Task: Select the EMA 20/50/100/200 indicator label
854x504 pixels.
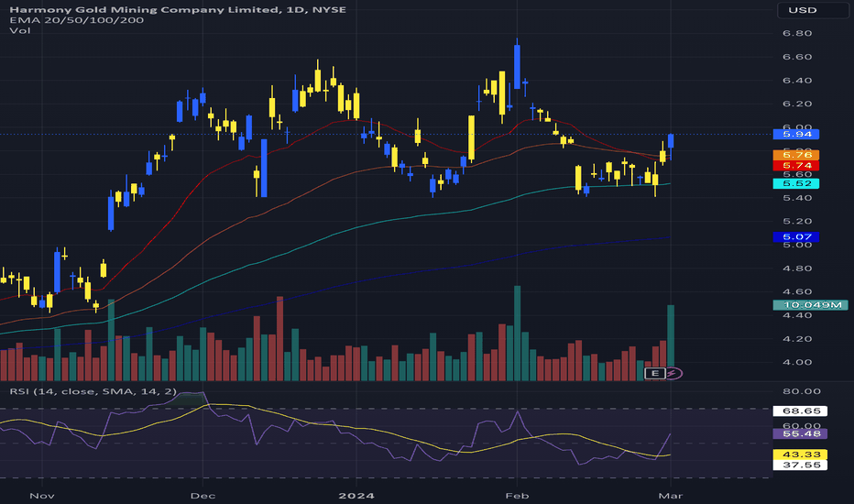Action: (77, 20)
